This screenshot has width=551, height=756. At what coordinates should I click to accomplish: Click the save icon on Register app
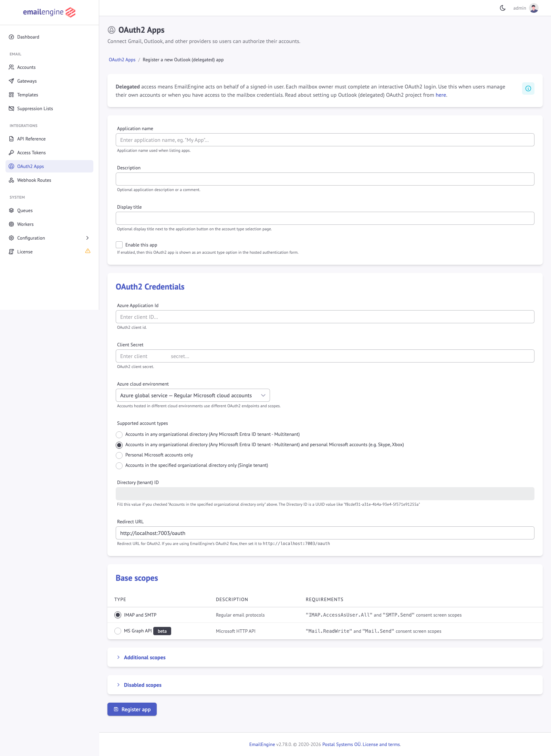[x=116, y=709]
